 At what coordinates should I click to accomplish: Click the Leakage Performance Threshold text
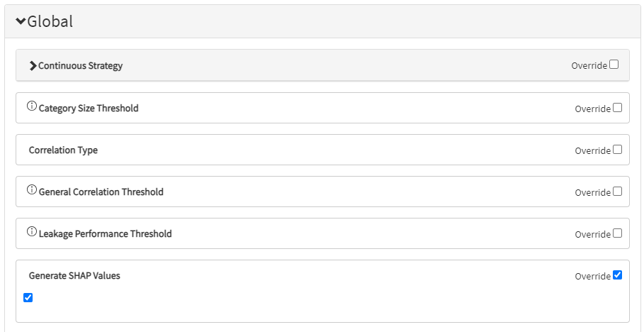pos(105,234)
